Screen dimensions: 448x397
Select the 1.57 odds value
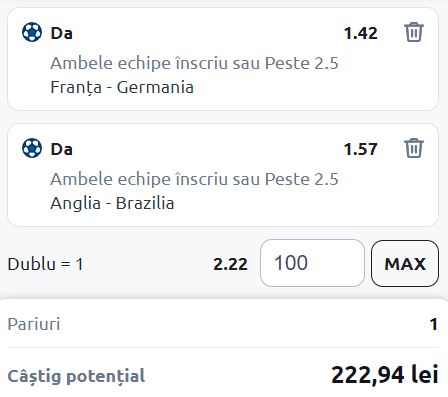[360, 149]
